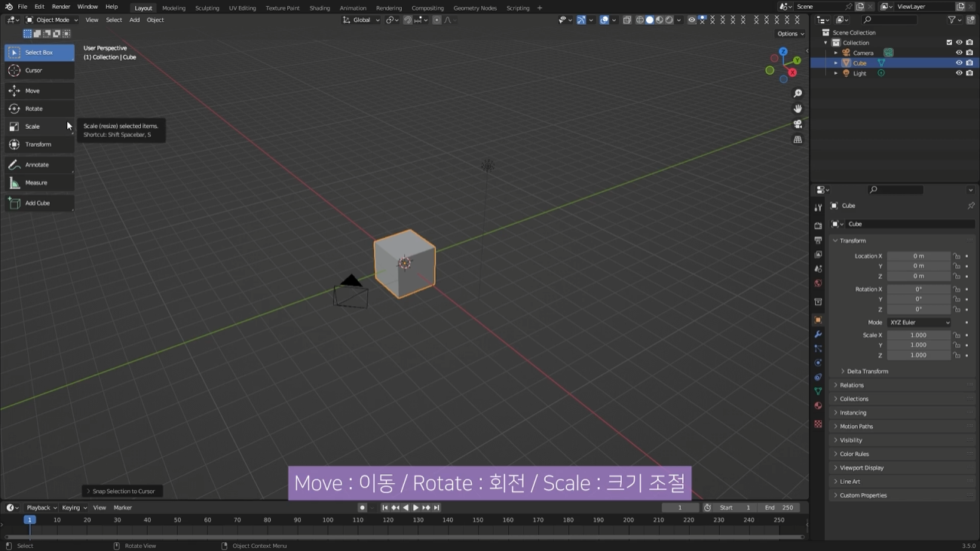Open the Tool settings tab icon
The width and height of the screenshot is (980, 551).
click(818, 207)
